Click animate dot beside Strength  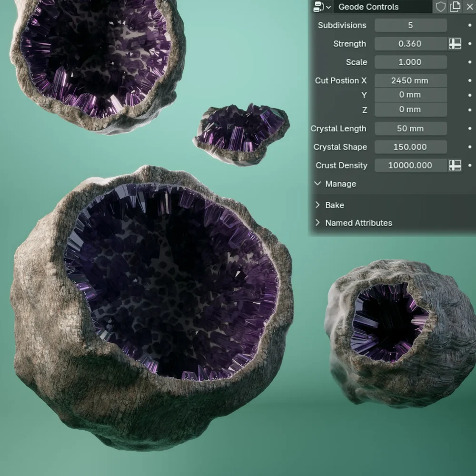tap(470, 44)
